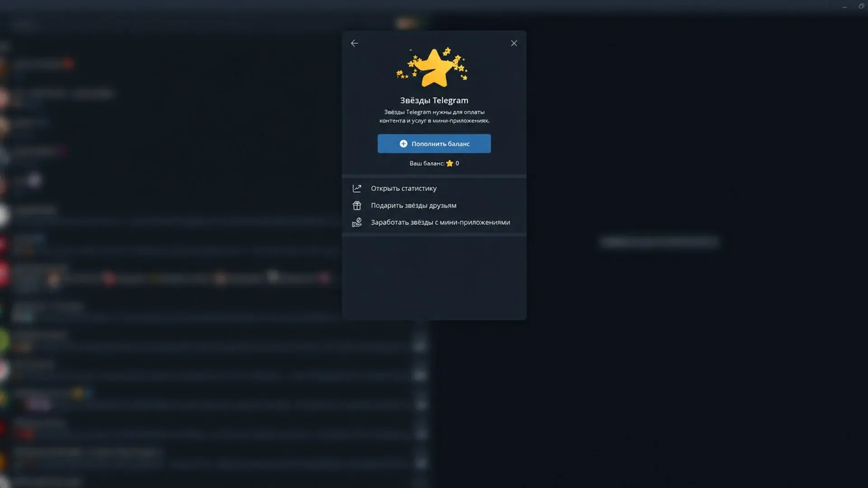
Task: Open Открыть статистику menu entry
Action: tap(434, 188)
